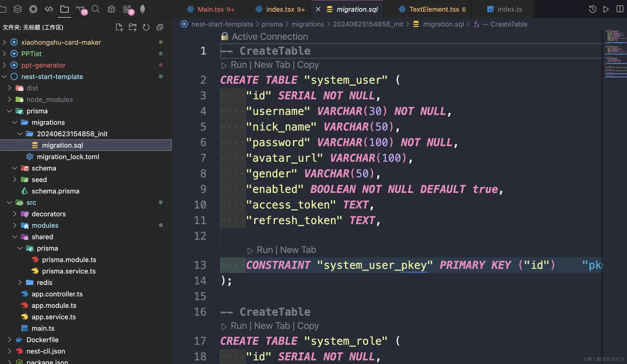The image size is (627, 364).
Task: Click the run play icon in top right
Action: click(x=606, y=9)
